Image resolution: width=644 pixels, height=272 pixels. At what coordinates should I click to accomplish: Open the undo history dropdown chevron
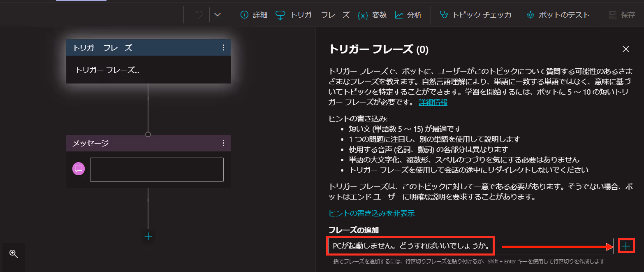(218, 15)
